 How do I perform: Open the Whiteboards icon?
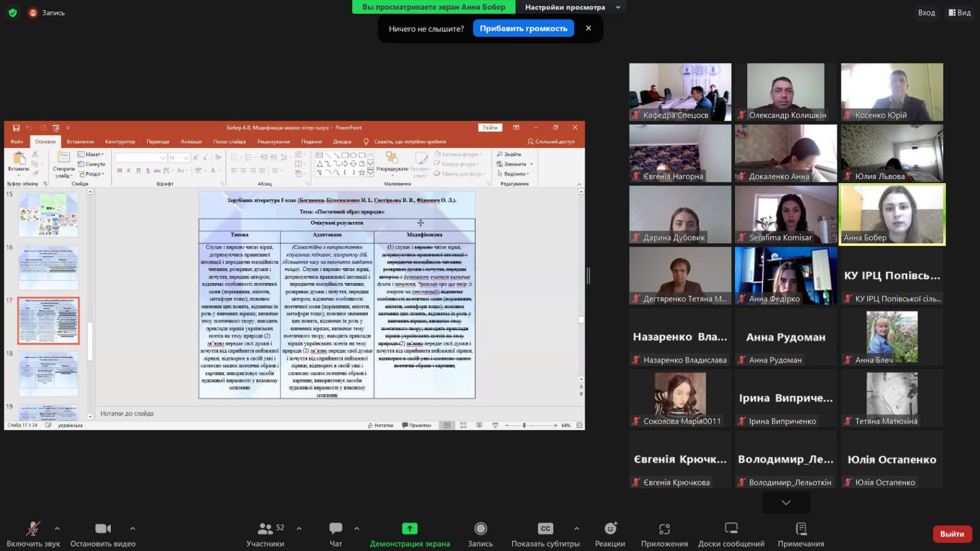[x=731, y=528]
